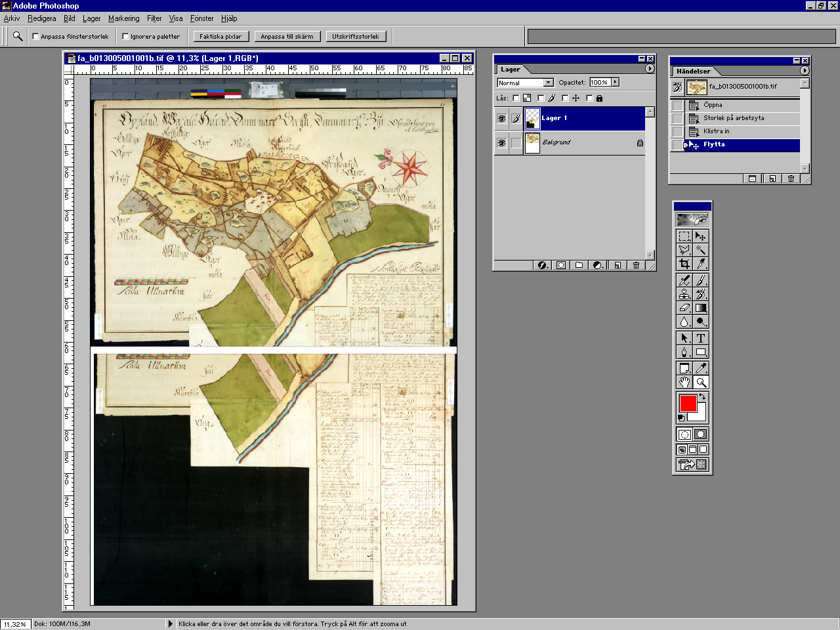Enable lock position checkbox

point(565,98)
